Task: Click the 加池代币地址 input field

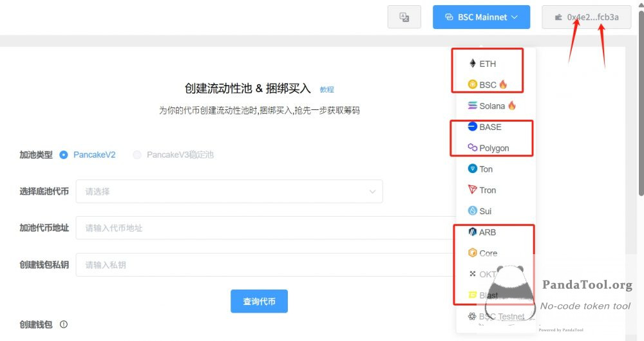Action: coord(266,228)
